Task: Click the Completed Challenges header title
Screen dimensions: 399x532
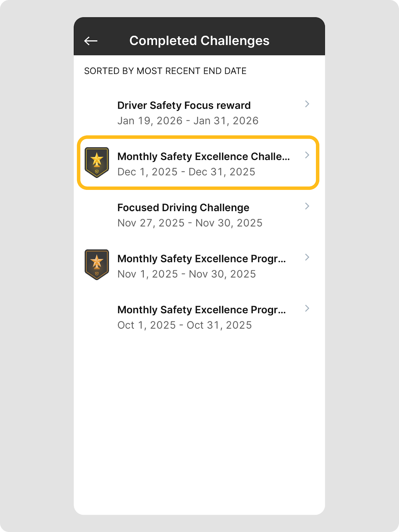Action: point(199,41)
